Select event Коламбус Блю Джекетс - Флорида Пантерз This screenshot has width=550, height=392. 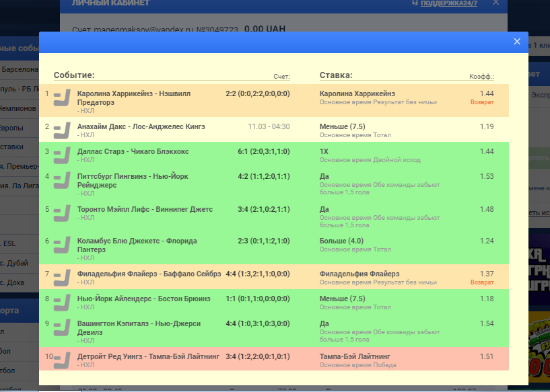[137, 245]
